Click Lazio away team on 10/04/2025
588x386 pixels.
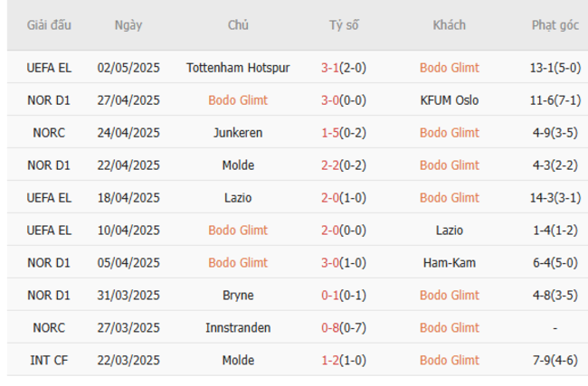449,231
